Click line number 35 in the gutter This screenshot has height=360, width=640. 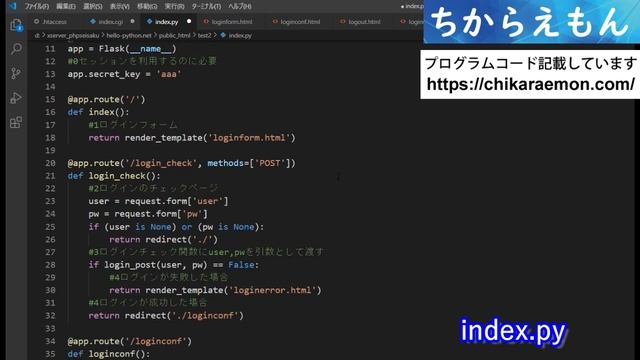pos(50,354)
